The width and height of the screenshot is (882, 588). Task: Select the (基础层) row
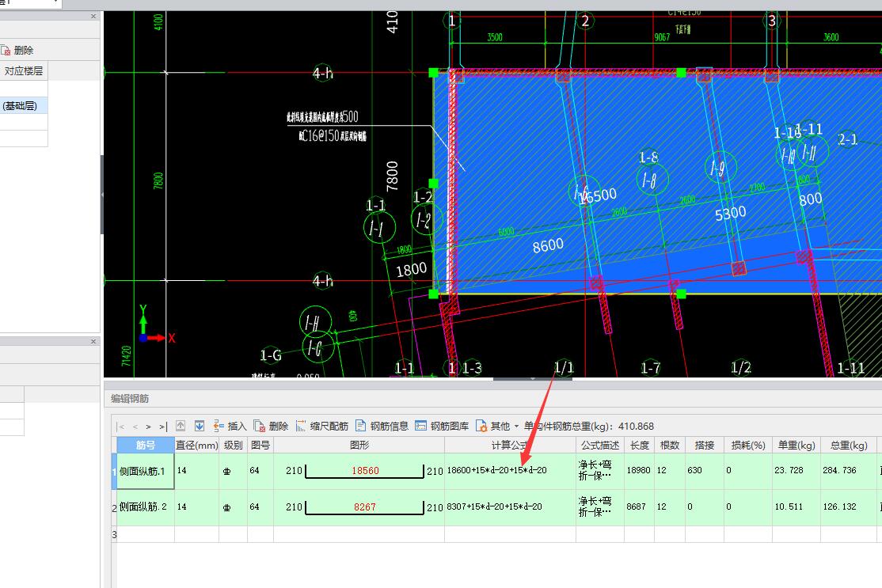point(24,106)
